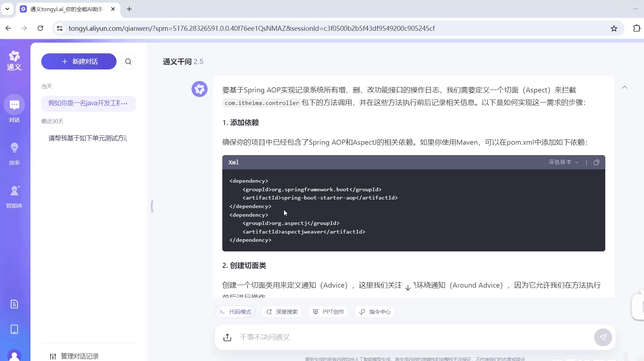This screenshot has width=644, height=361.
Task: Click the document icon in left sidebar
Action: click(14, 304)
